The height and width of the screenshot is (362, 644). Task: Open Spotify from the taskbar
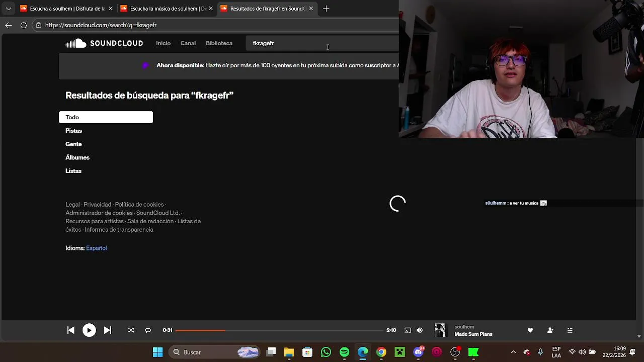pyautogui.click(x=344, y=352)
